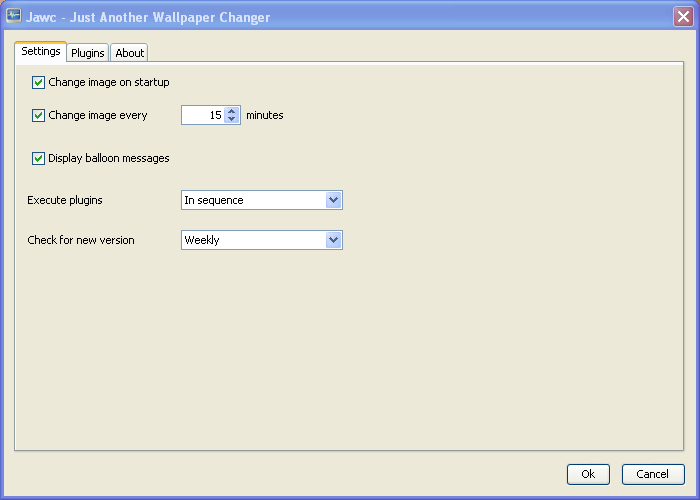Click the Check for new version label
This screenshot has width=700, height=500.
pyautogui.click(x=81, y=240)
